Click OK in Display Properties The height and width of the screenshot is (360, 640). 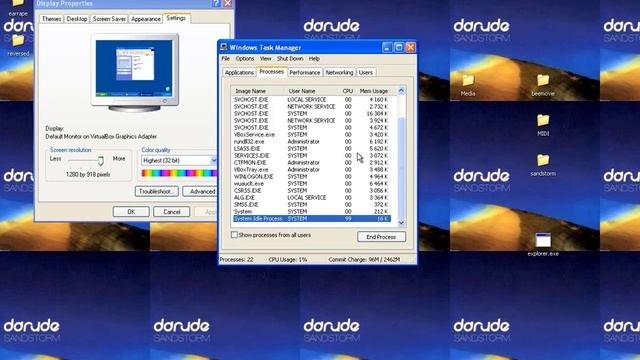[131, 211]
